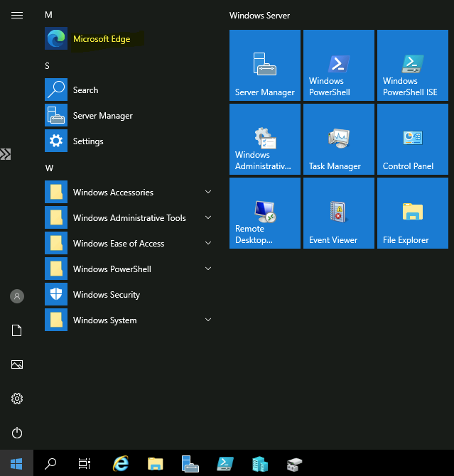Open Windows Security from the list
The image size is (454, 476).
point(130,294)
